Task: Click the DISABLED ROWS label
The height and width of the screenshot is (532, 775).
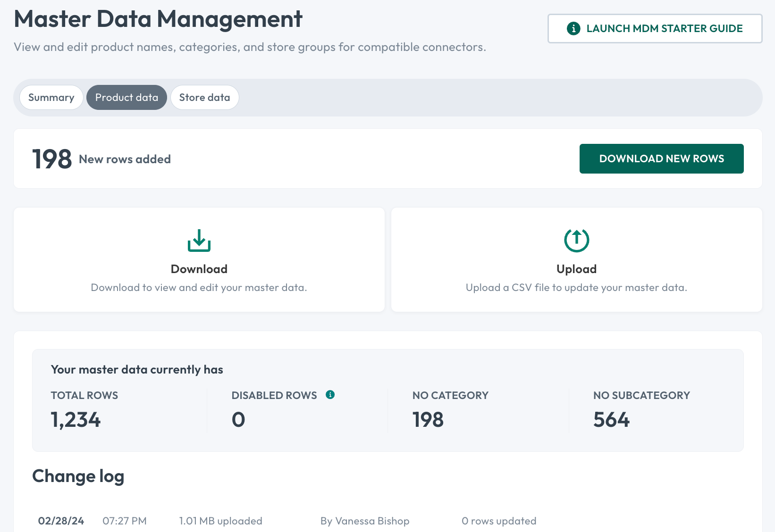Action: [x=274, y=395]
